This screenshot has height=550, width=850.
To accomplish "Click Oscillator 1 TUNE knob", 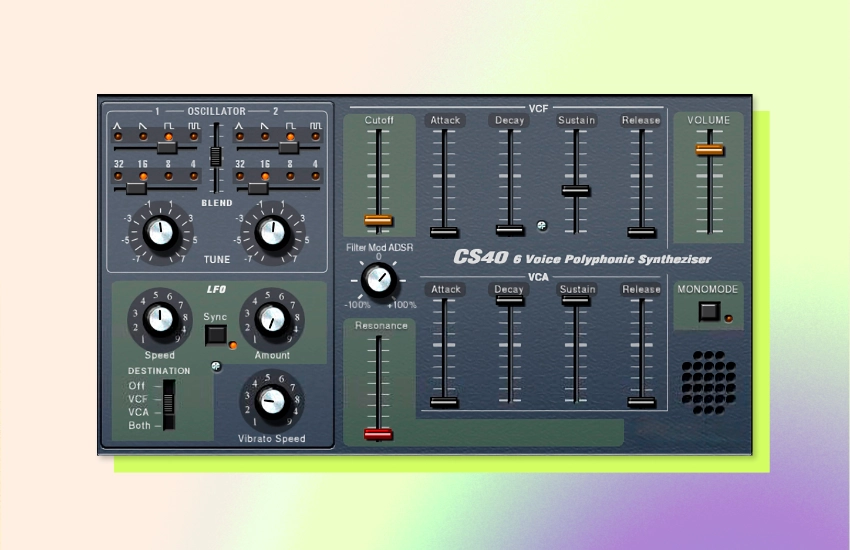I will [x=160, y=233].
